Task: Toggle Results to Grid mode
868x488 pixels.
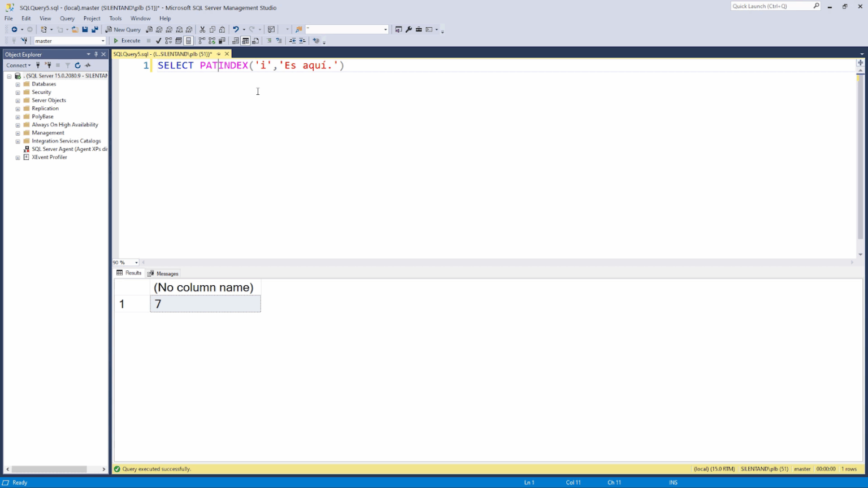Action: [x=246, y=40]
